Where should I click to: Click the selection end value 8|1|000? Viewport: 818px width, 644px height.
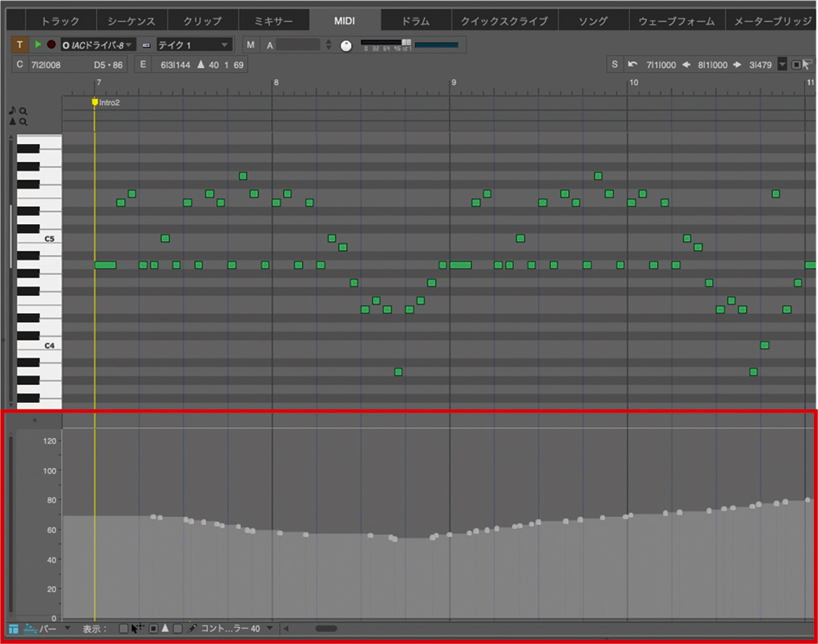(712, 65)
